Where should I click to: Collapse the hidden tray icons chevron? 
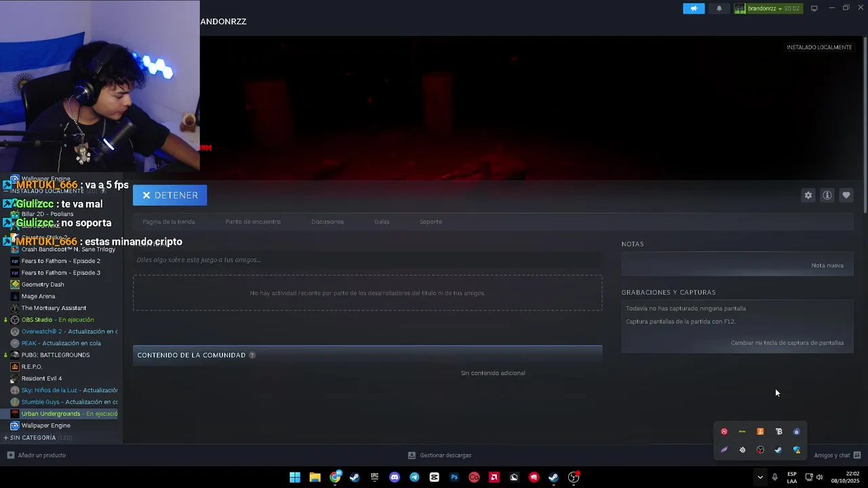[759, 477]
